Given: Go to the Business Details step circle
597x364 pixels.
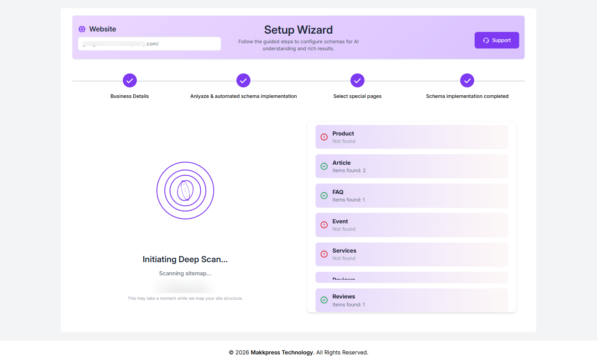Looking at the screenshot, I should [x=130, y=80].
